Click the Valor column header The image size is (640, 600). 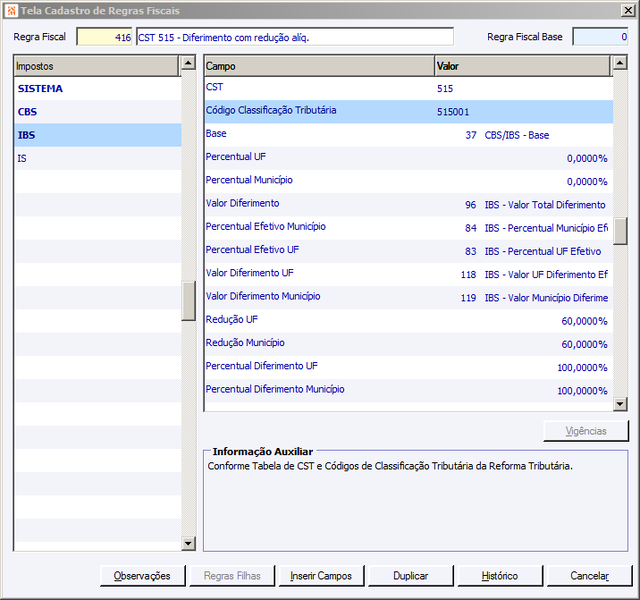[522, 66]
